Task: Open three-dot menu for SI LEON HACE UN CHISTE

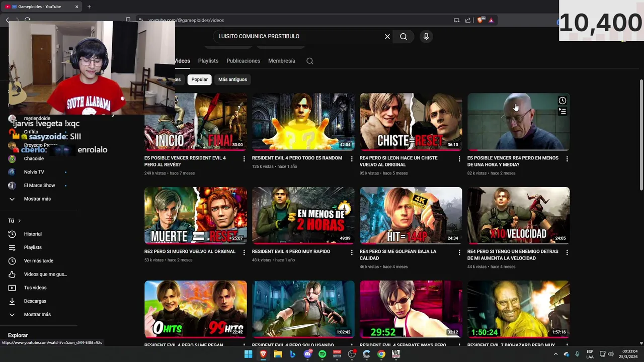Action: coord(459,159)
